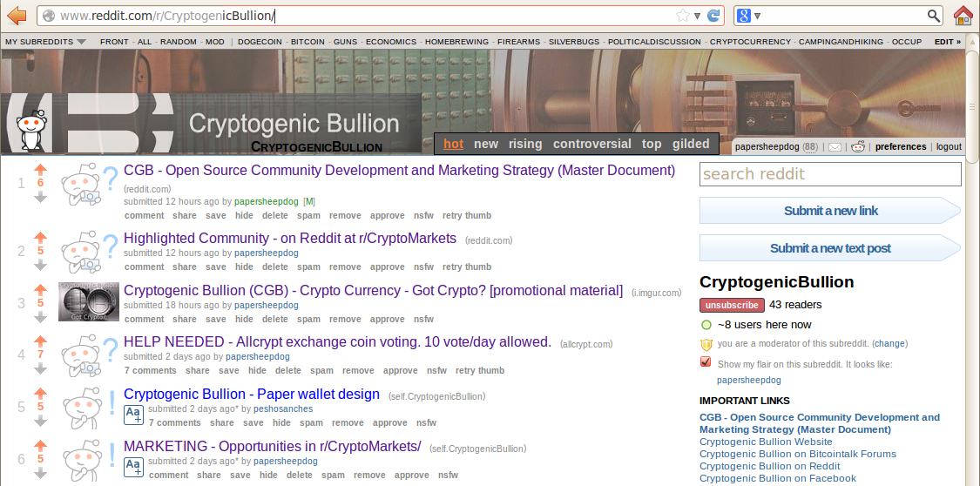
Task: Click the search reddit input field
Action: click(x=830, y=174)
